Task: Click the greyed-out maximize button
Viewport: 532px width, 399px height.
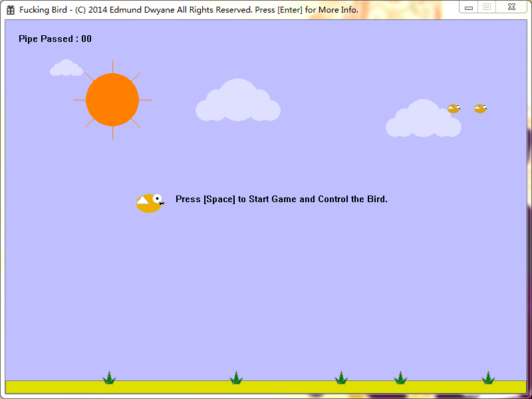Action: [487, 7]
